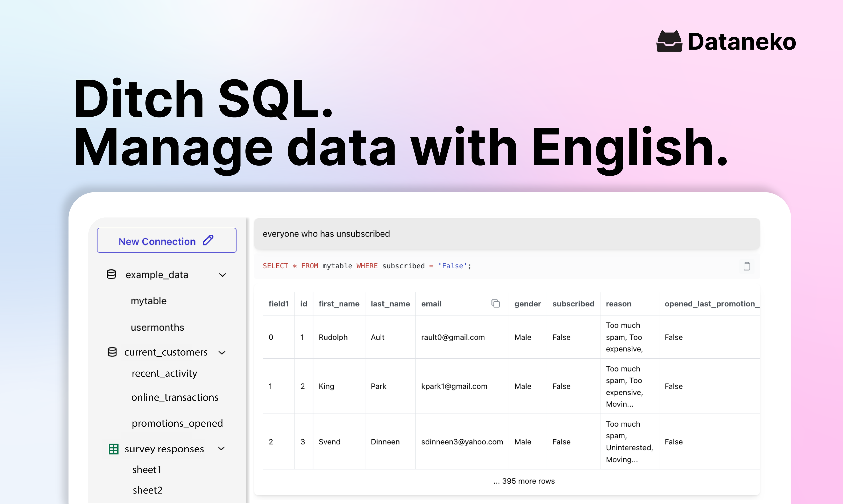Click the database icon beside current_customers
Screen dimensions: 843x504
pos(112,352)
